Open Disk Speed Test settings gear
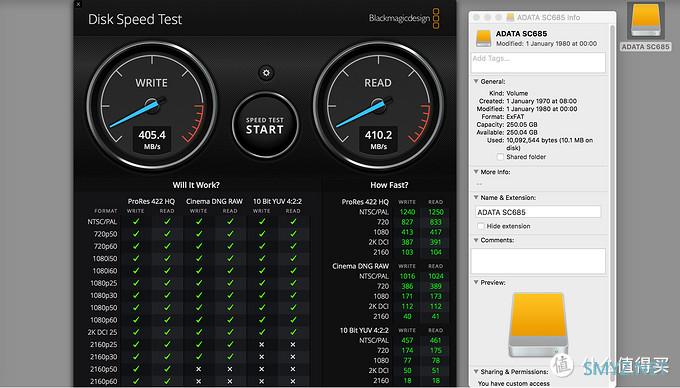 [266, 73]
